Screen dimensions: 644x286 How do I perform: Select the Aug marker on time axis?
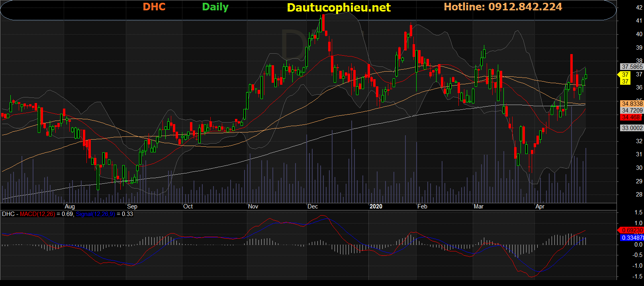click(x=70, y=206)
